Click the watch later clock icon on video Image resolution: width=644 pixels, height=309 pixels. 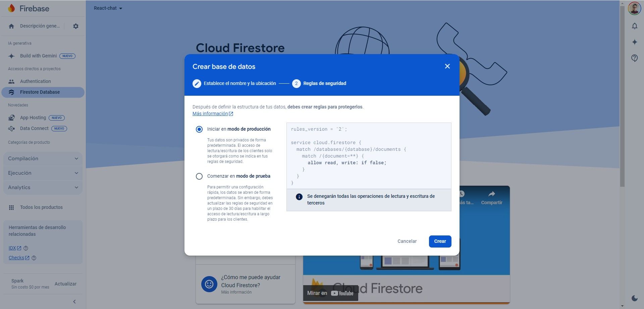point(462,194)
